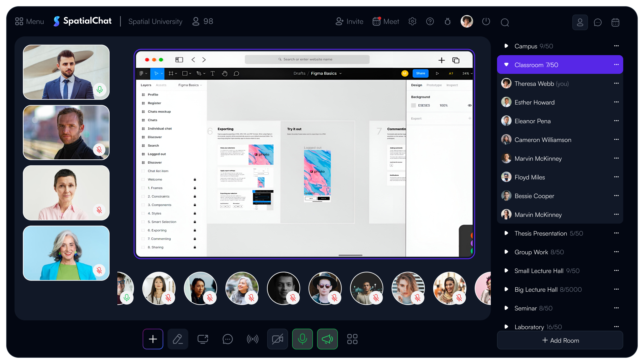Open more options for Classroom room
Screen dimensions: 644x364
coord(616,64)
